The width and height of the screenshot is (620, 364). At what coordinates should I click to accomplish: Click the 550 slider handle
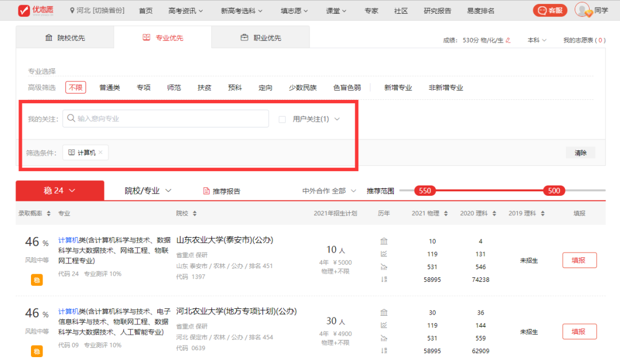pos(425,191)
